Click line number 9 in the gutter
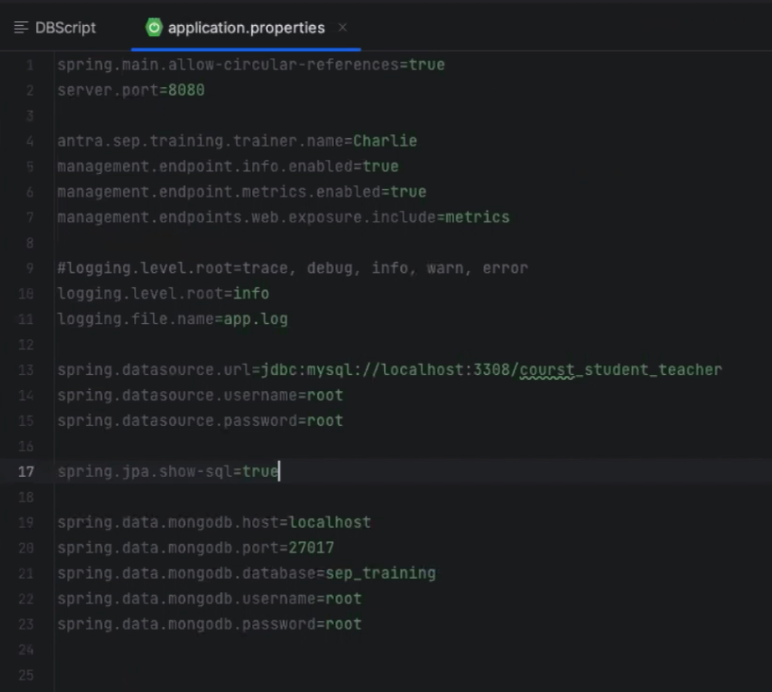This screenshot has width=772, height=692. coord(30,268)
